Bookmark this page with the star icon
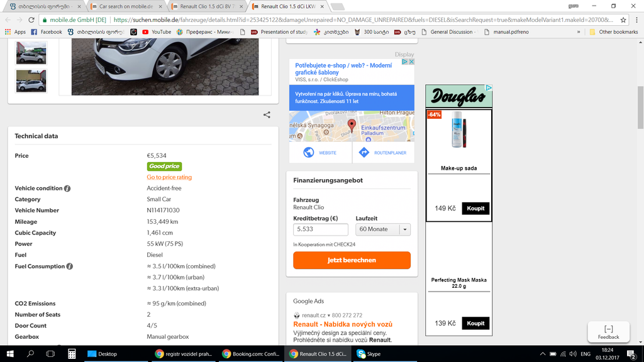This screenshot has height=362, width=644. (x=623, y=19)
